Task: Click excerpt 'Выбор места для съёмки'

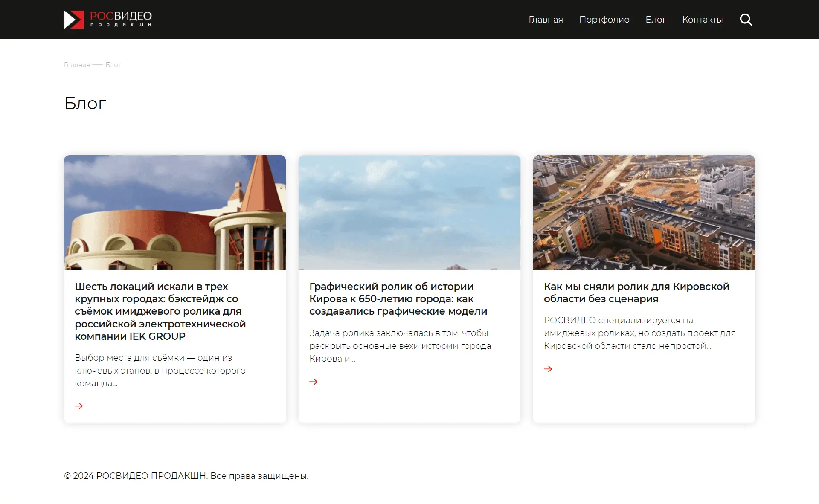Action: pos(160,371)
